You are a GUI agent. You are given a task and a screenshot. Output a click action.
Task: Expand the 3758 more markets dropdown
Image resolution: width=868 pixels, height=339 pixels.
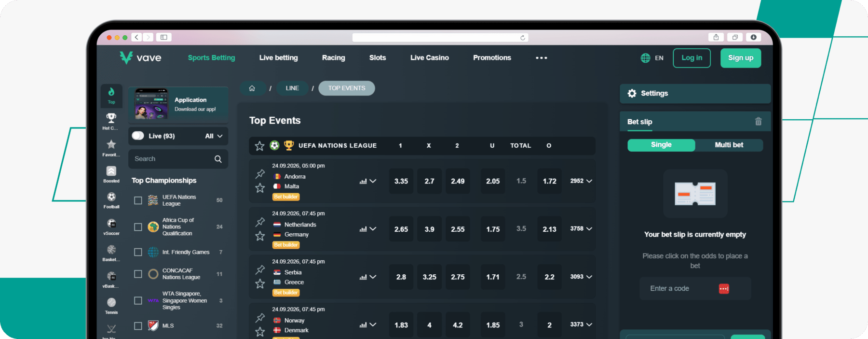pyautogui.click(x=581, y=229)
